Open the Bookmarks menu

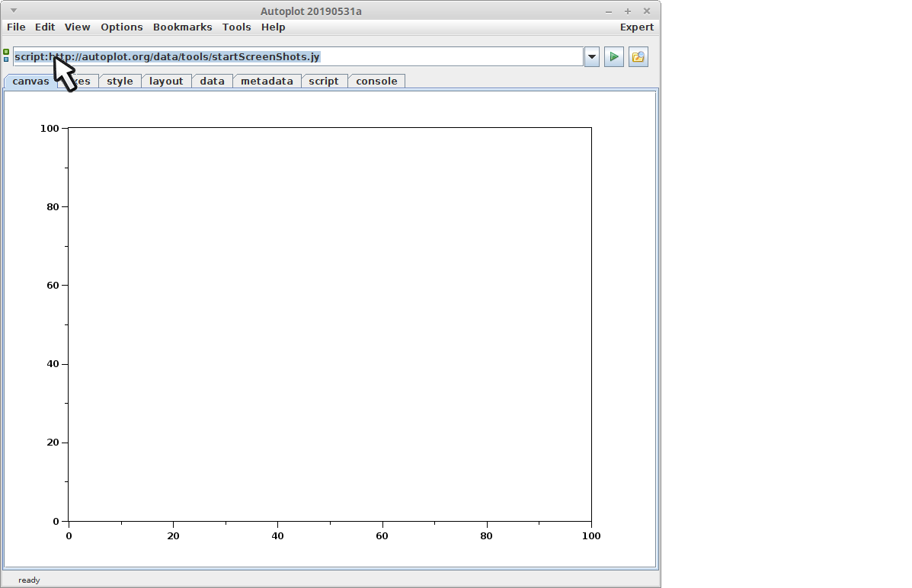(x=183, y=27)
